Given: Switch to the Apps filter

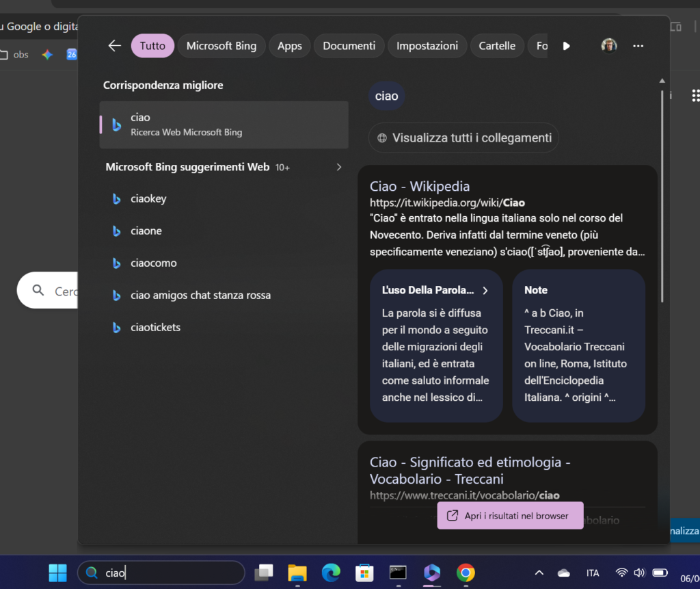Looking at the screenshot, I should click(x=289, y=46).
